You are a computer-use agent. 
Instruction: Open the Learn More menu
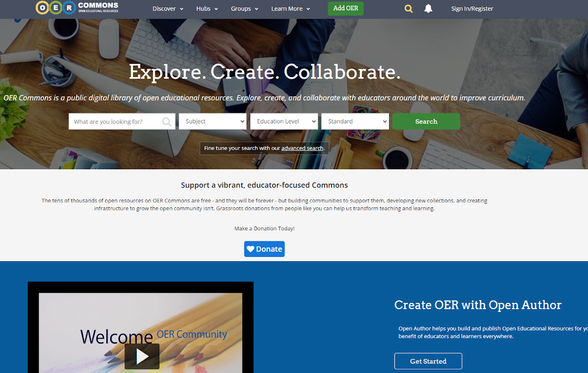click(290, 9)
